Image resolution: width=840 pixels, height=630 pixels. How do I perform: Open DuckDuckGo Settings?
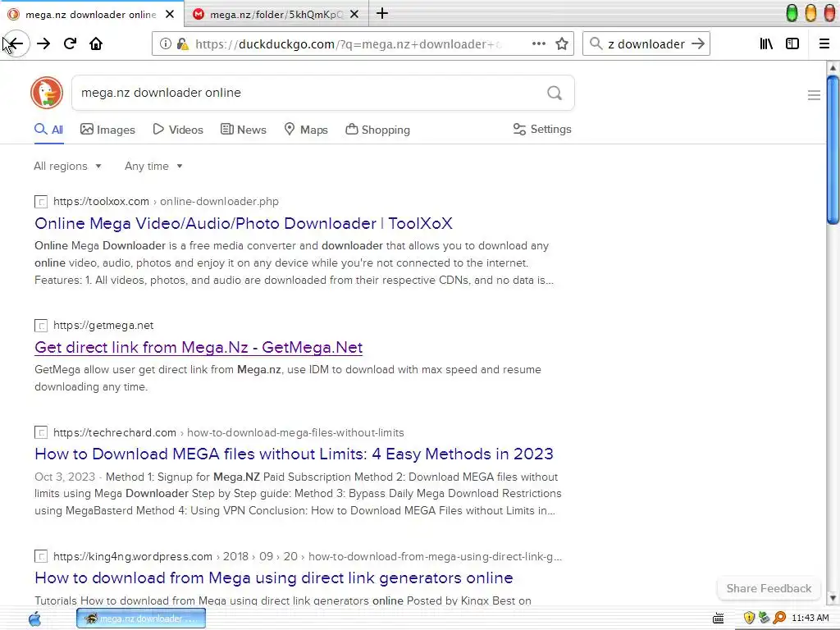(542, 129)
